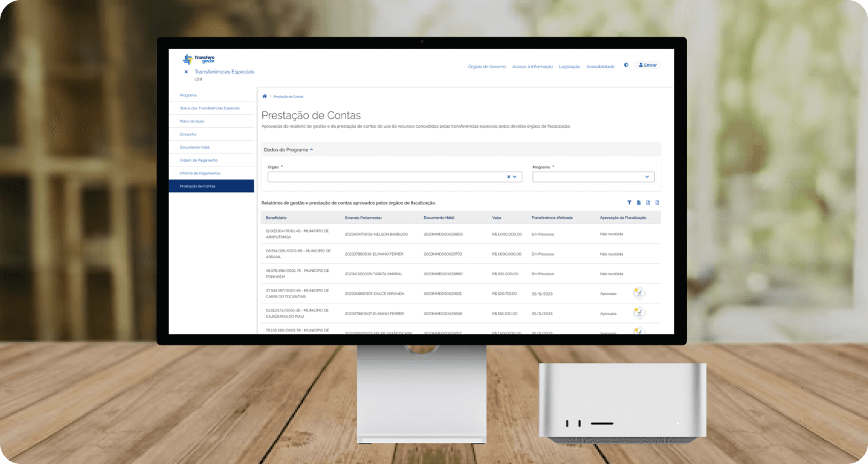Image resolution: width=868 pixels, height=464 pixels.
Task: Select the MUNICIPIO DE CARIRI DO TOCANTINS cell
Action: coord(298,294)
